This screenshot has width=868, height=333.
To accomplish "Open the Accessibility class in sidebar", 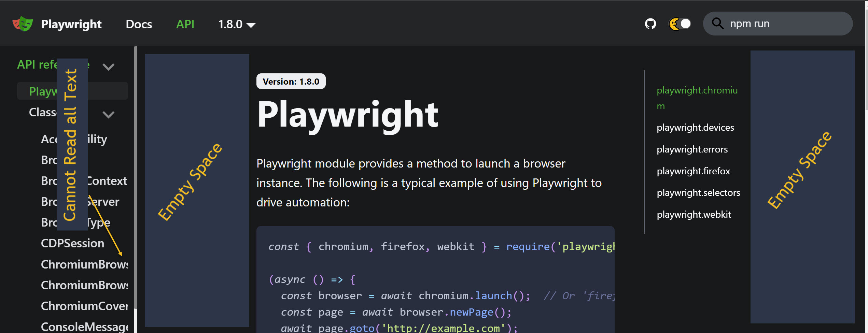I will (x=74, y=139).
